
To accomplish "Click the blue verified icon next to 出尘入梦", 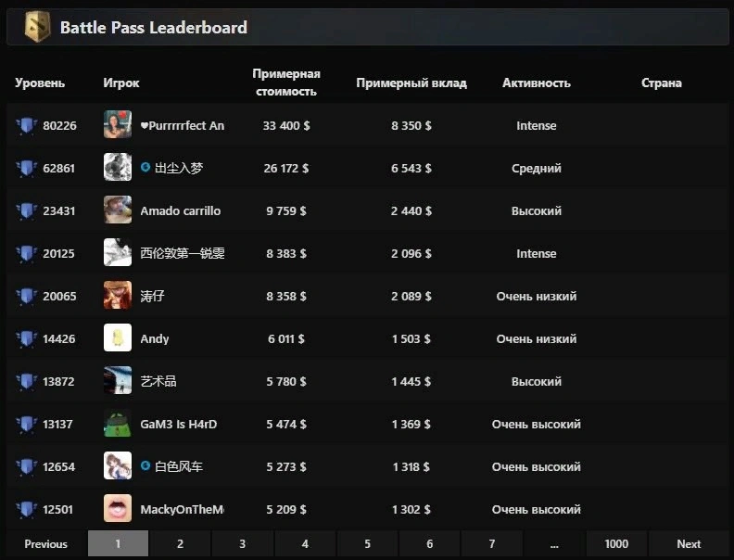I will (x=146, y=167).
